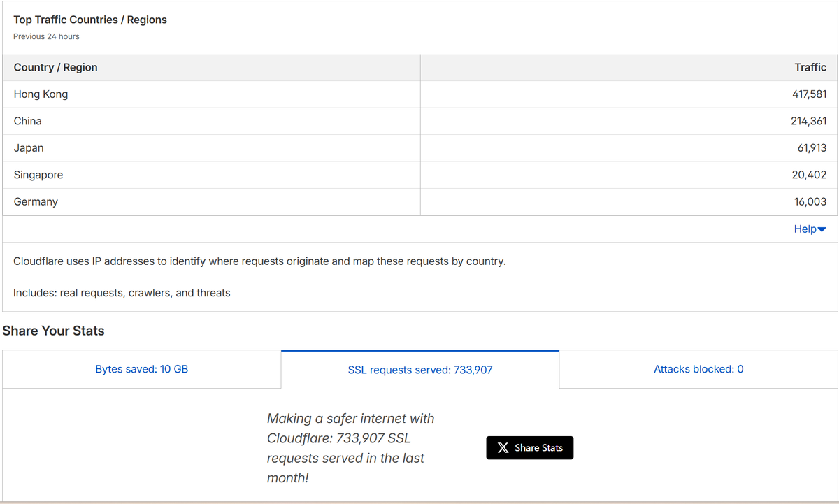Viewport: 839px width, 504px height.
Task: Click the Hong Kong country cell
Action: pos(212,94)
